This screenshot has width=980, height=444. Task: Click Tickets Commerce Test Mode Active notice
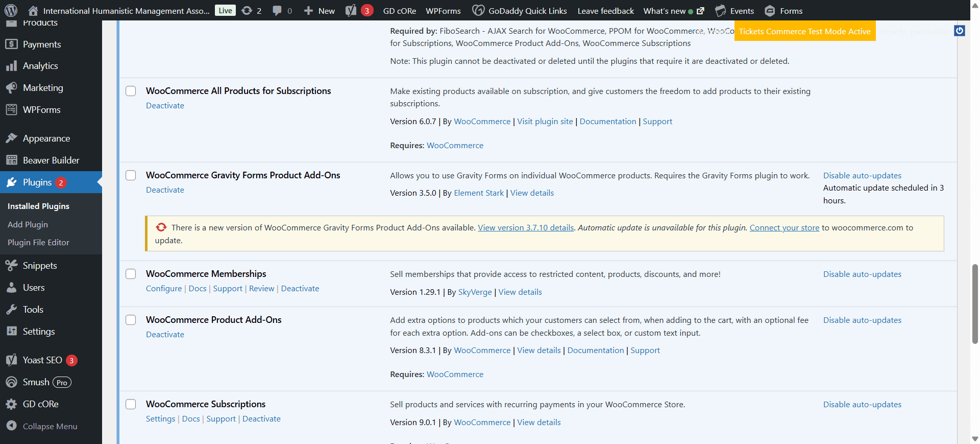point(805,31)
